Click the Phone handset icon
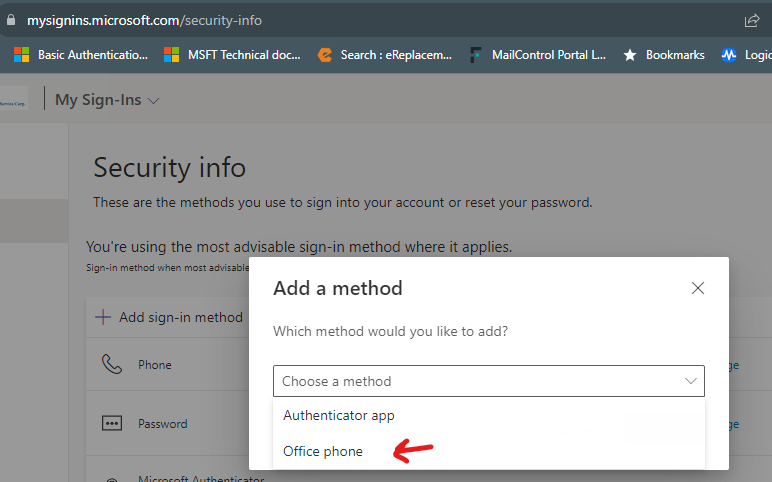This screenshot has width=772, height=482. (x=112, y=364)
